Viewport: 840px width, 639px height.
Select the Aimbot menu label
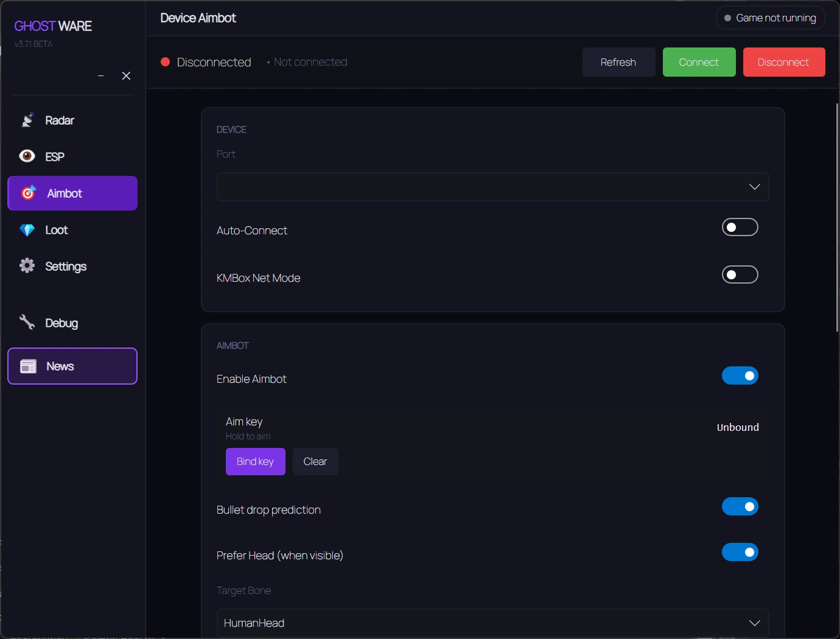point(65,194)
